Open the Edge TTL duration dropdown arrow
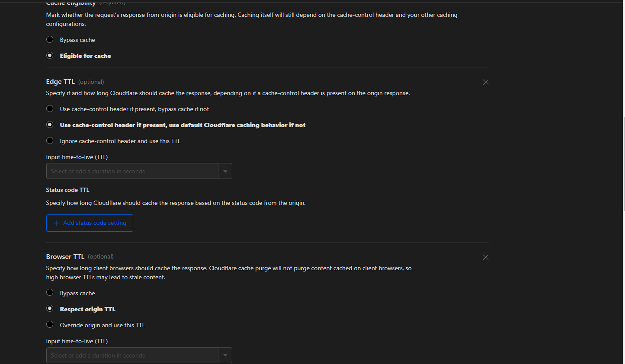 pyautogui.click(x=225, y=171)
